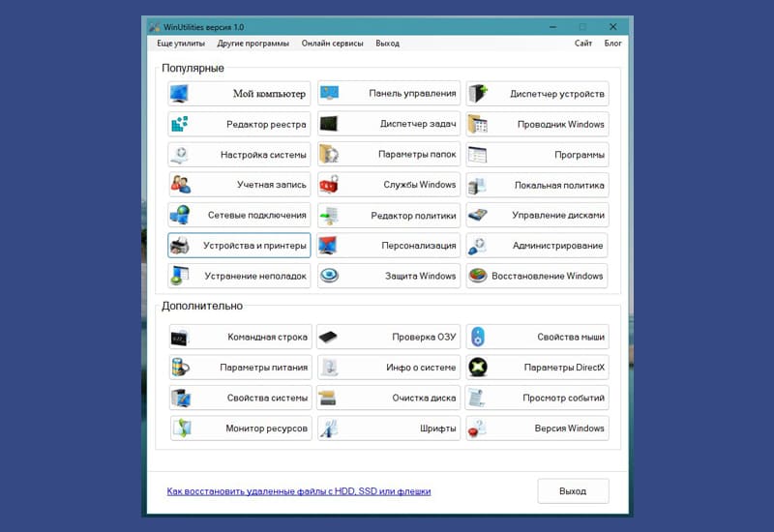Click Выход in the menu bar
The width and height of the screenshot is (774, 532).
(x=388, y=44)
